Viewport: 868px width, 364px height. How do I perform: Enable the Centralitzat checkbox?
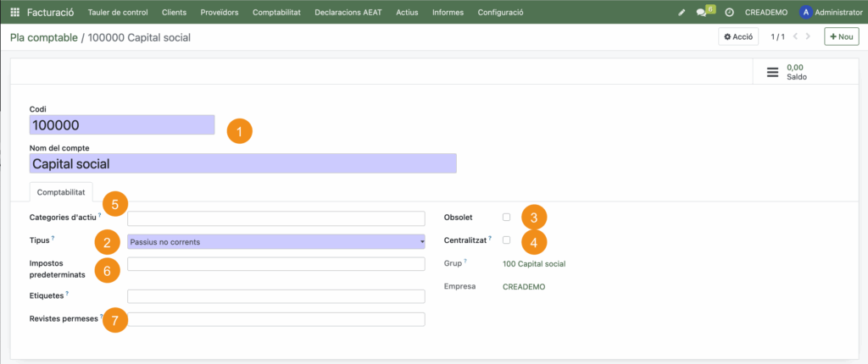pyautogui.click(x=506, y=240)
